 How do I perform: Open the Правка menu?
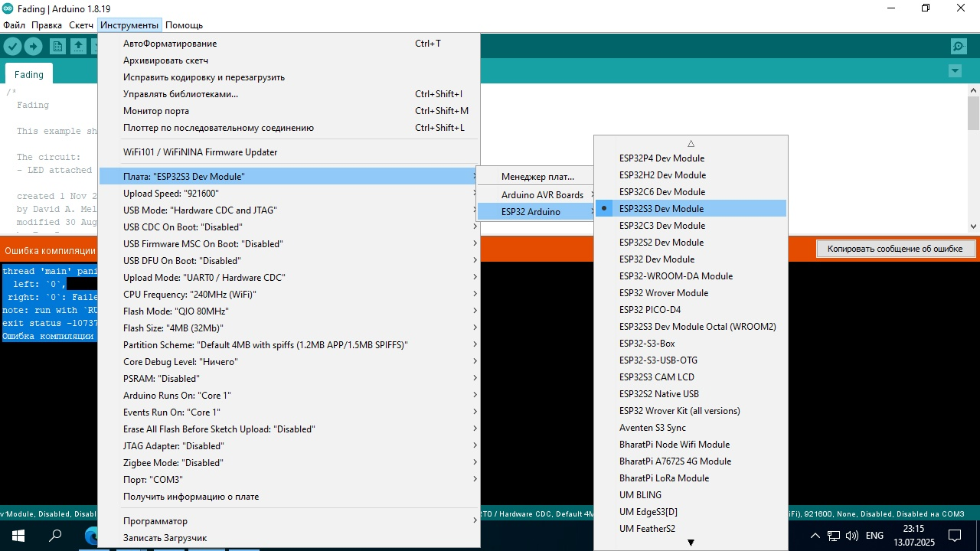click(x=47, y=25)
